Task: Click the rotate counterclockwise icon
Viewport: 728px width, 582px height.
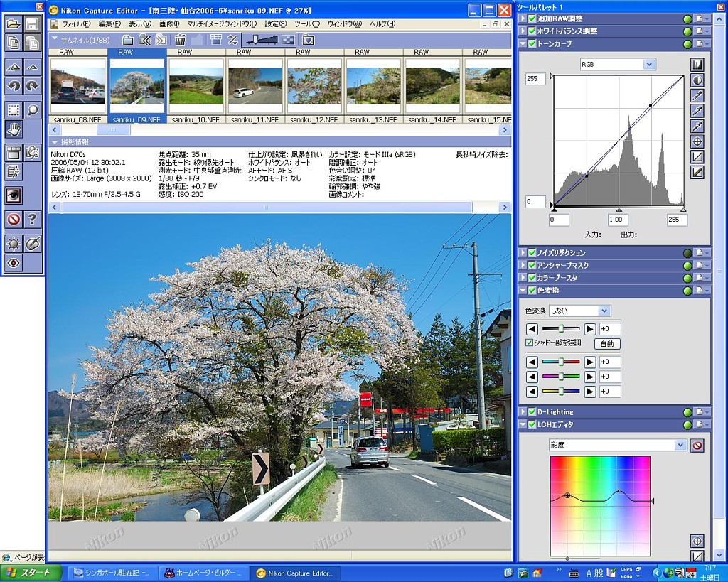Action: click(14, 86)
